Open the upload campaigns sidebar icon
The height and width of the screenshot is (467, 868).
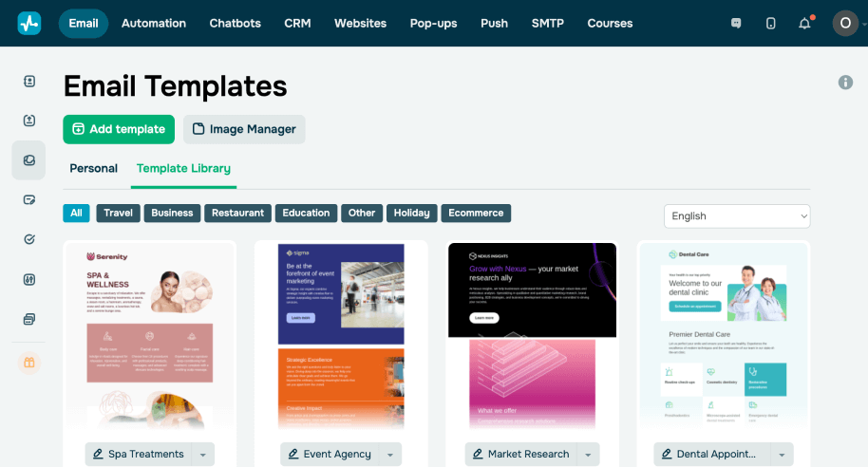29,121
